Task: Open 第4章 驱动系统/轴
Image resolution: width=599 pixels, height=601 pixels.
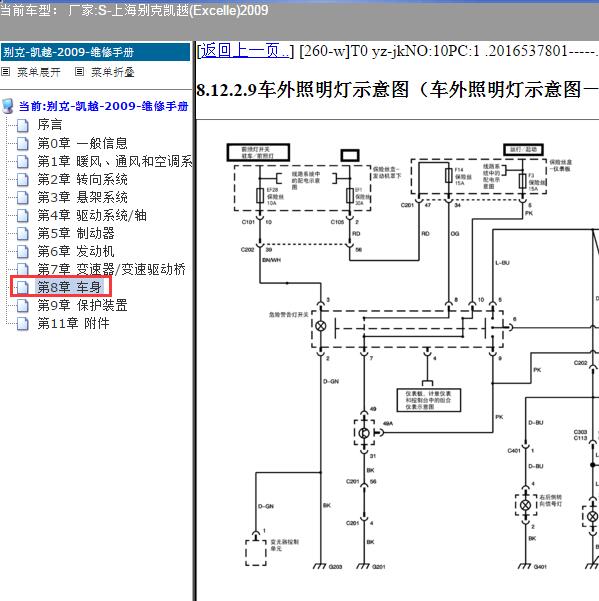Action: pos(92,215)
